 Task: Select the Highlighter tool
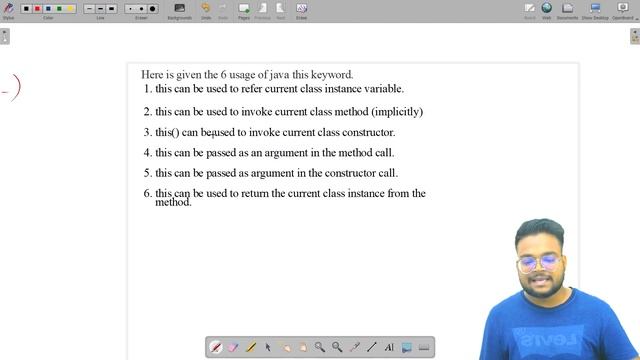coord(251,347)
